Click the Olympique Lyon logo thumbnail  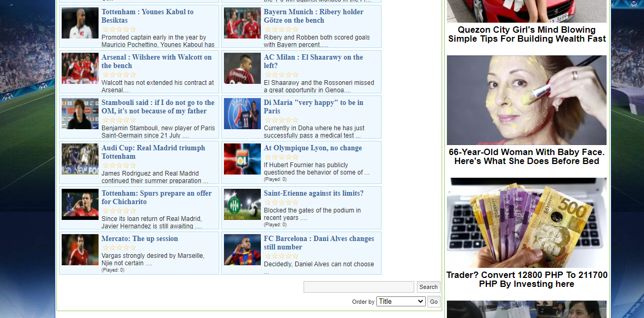(x=242, y=159)
